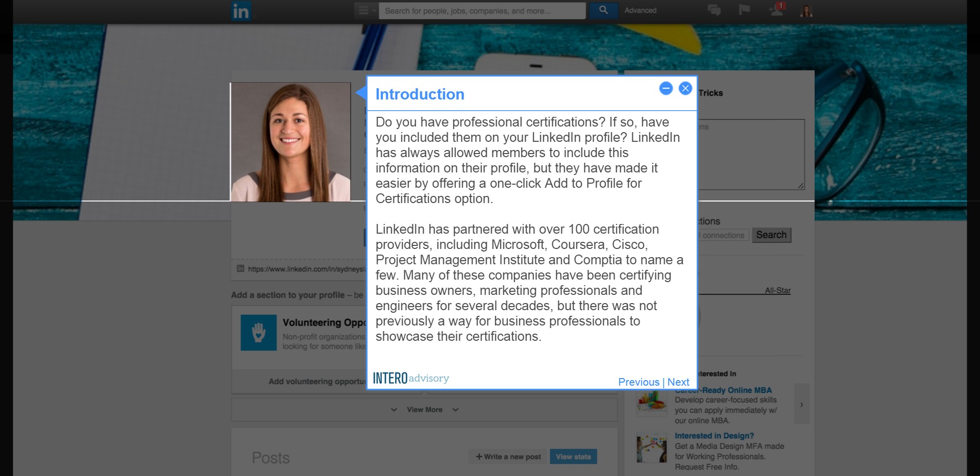Open the notifications flag icon
Image resolution: width=980 pixels, height=476 pixels.
click(744, 10)
